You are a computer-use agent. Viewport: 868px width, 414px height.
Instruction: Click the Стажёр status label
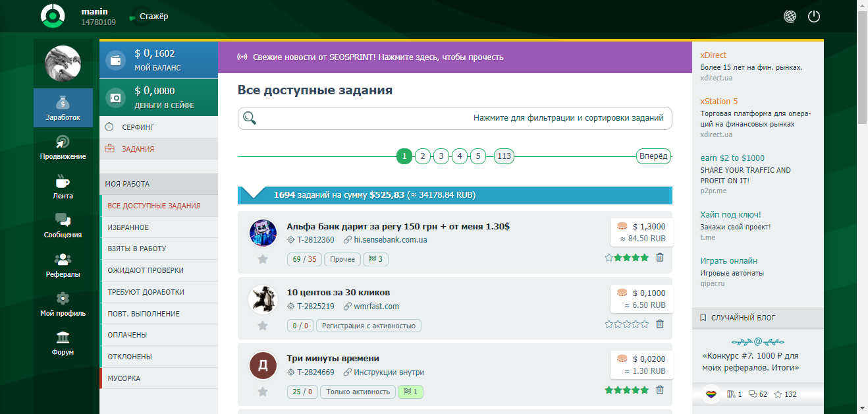tap(153, 16)
